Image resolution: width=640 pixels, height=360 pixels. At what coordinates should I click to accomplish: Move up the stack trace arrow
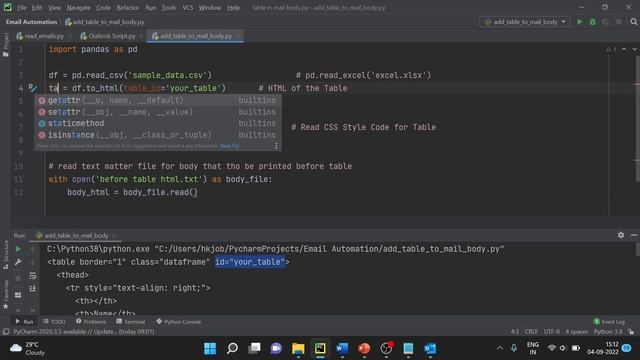click(33, 249)
